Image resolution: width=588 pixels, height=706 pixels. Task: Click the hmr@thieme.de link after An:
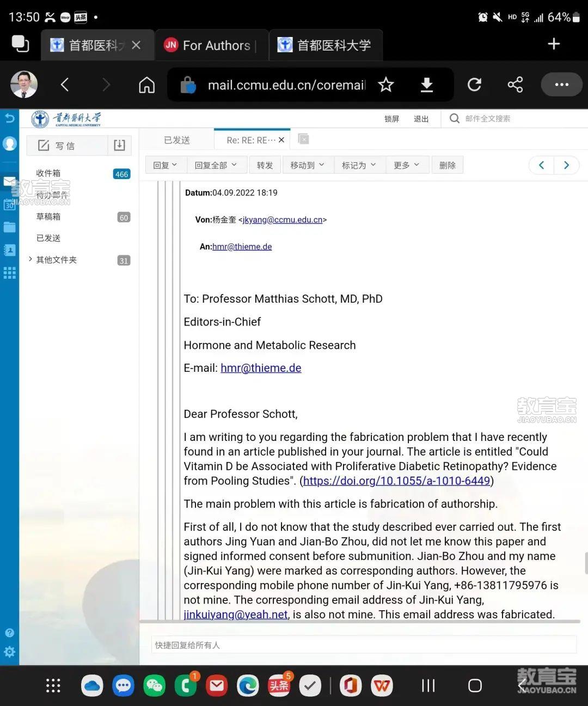[x=242, y=247]
